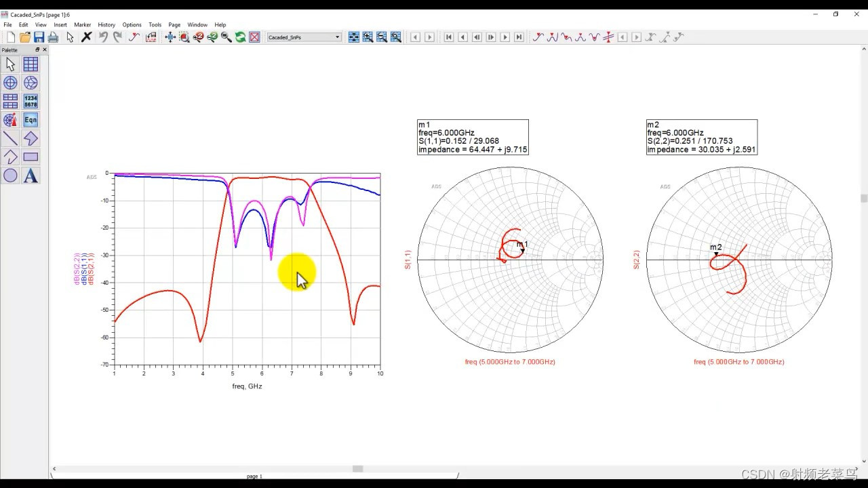Select the polyline drawing tool
The height and width of the screenshot is (488, 868).
[10, 157]
